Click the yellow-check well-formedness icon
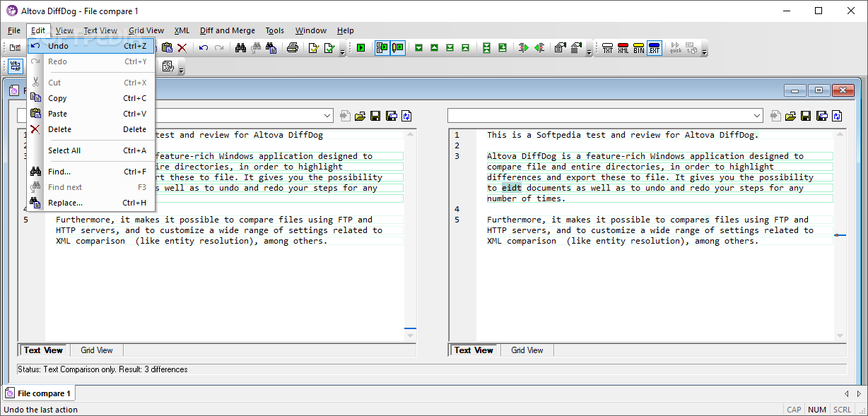This screenshot has width=868, height=416. [314, 47]
